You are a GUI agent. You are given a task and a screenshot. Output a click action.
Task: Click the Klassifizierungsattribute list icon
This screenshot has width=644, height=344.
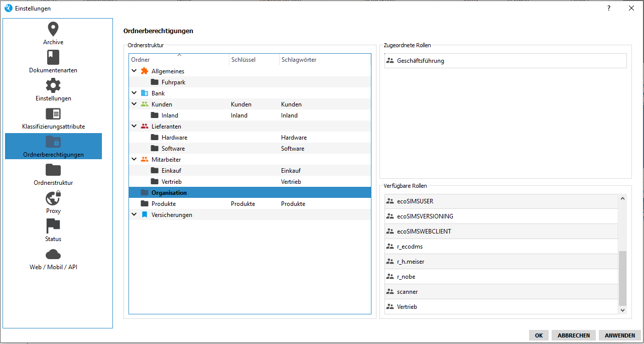coord(53,113)
